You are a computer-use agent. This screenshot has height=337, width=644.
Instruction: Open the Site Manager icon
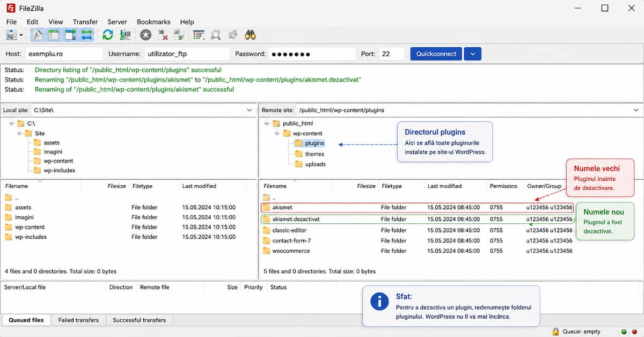click(11, 35)
